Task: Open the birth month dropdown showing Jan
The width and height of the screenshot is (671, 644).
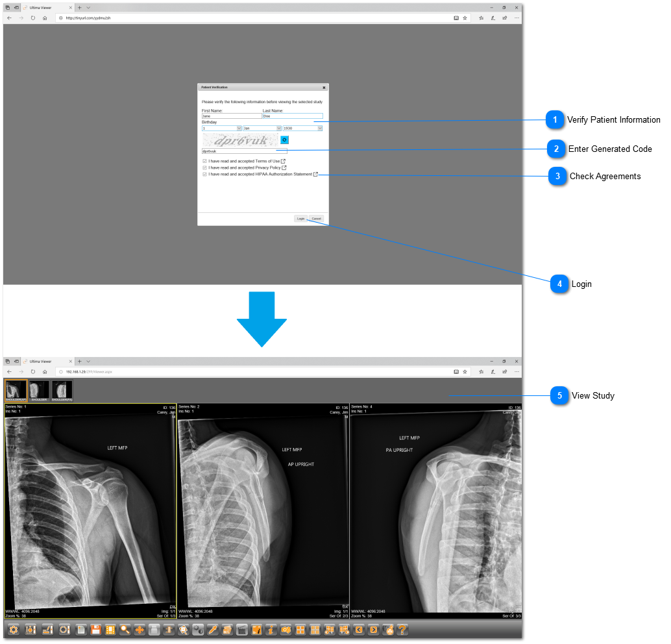Action: pyautogui.click(x=261, y=128)
